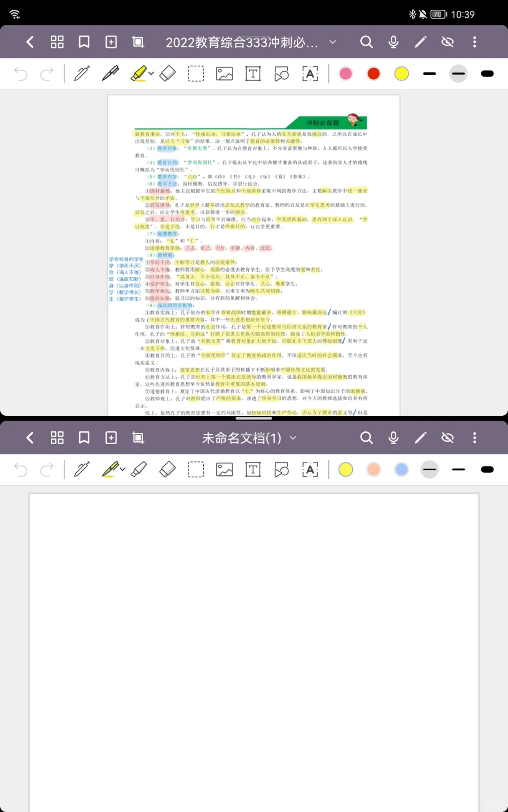Select lasso selection tool in top toolbar
The width and height of the screenshot is (508, 812).
coord(196,74)
